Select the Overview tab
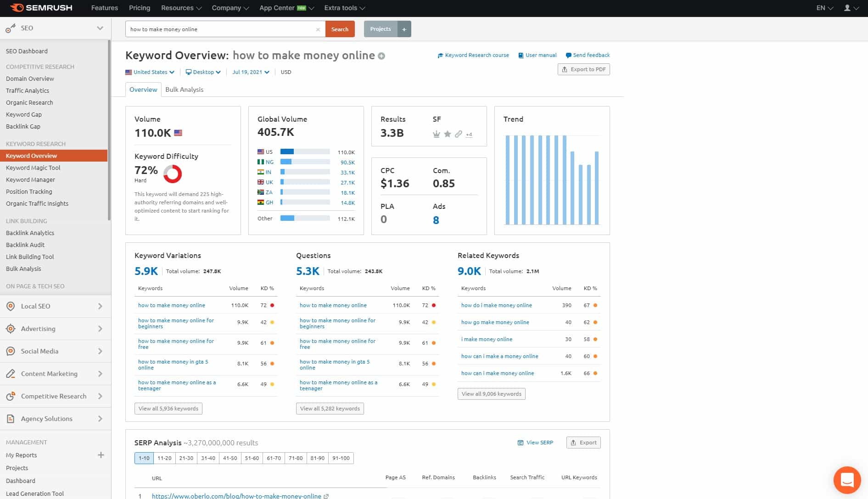Image resolution: width=868 pixels, height=499 pixels. pyautogui.click(x=143, y=90)
